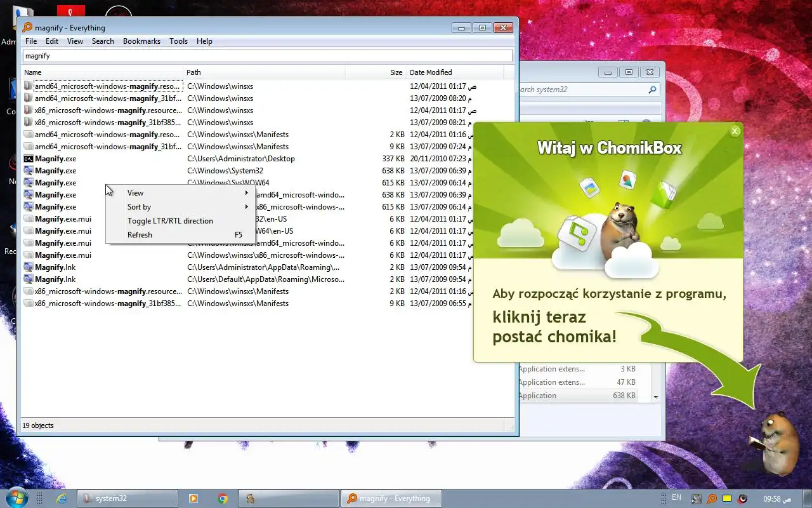Click the Magnify.lnk icon for the Default AppData row
Image resolution: width=812 pixels, height=508 pixels.
click(29, 279)
